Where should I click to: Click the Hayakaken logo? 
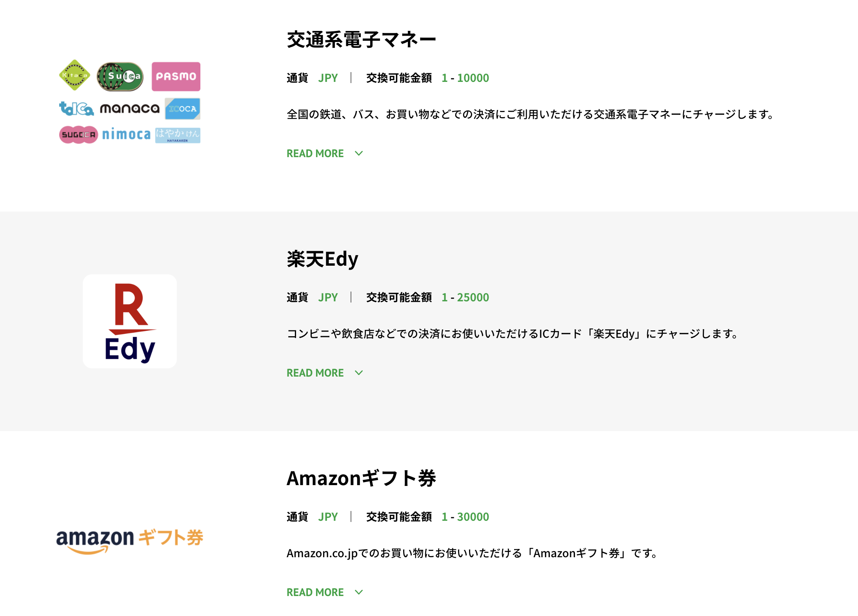178,135
